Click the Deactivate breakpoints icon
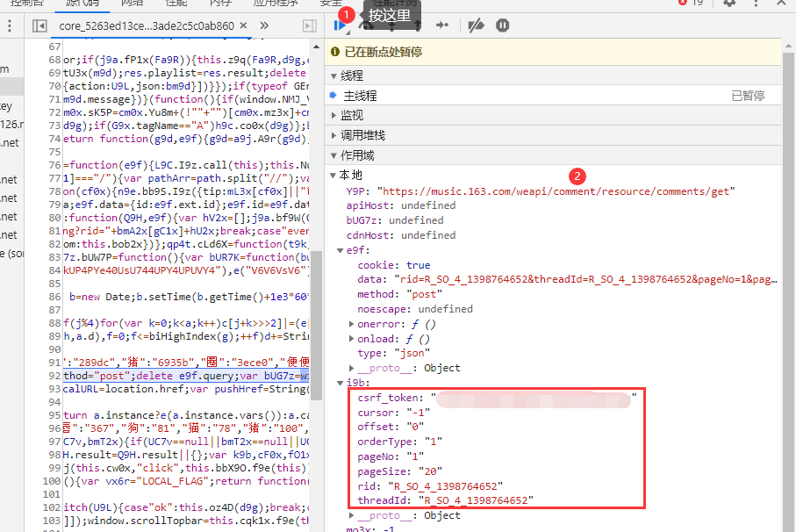796x532 pixels. tap(476, 25)
